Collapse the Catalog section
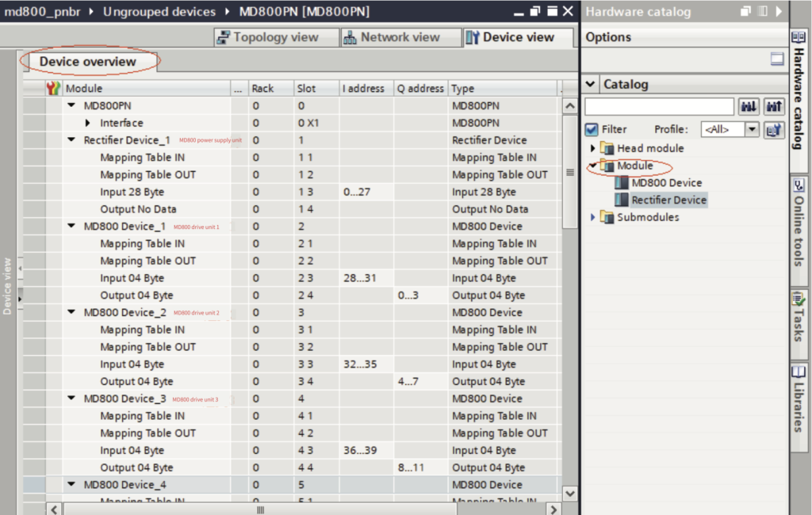 pos(591,85)
